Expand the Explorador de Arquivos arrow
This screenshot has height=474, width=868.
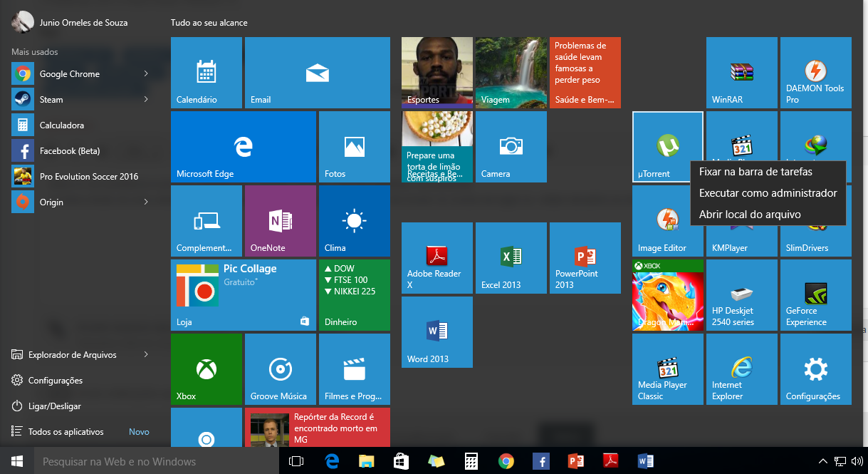pyautogui.click(x=146, y=354)
